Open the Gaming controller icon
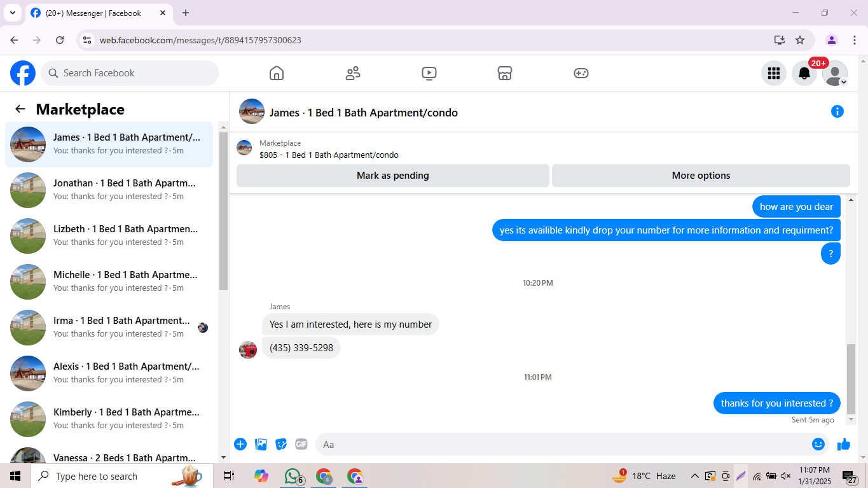This screenshot has width=868, height=488. click(x=581, y=73)
